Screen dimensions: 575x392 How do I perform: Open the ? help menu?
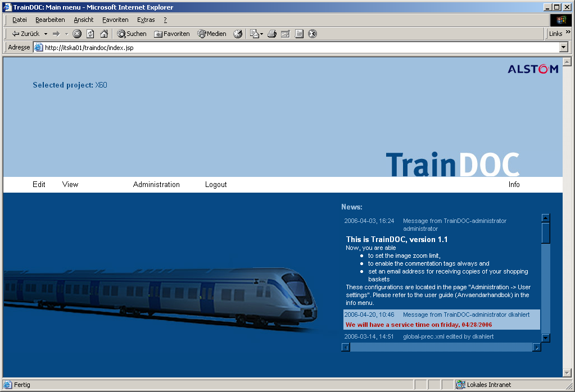(165, 20)
